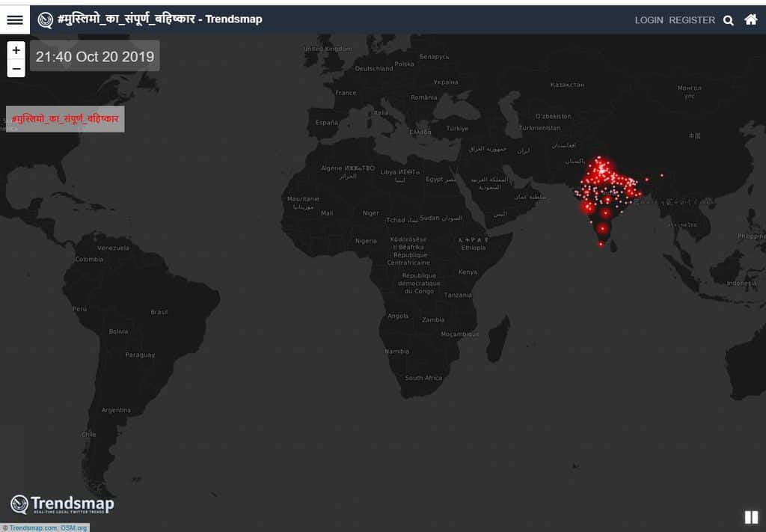This screenshot has width=766, height=532.
Task: Click the home icon in the header
Action: [x=751, y=20]
